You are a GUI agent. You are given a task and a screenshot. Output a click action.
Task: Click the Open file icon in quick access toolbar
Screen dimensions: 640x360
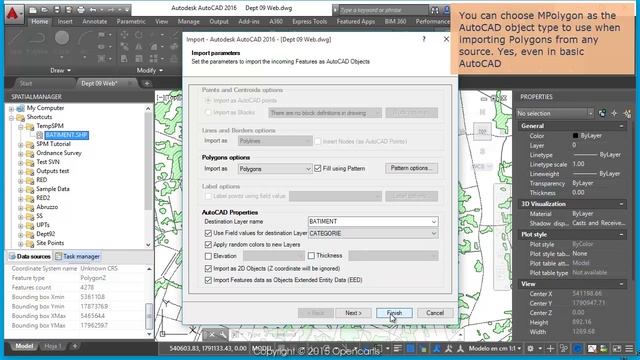[x=45, y=9]
